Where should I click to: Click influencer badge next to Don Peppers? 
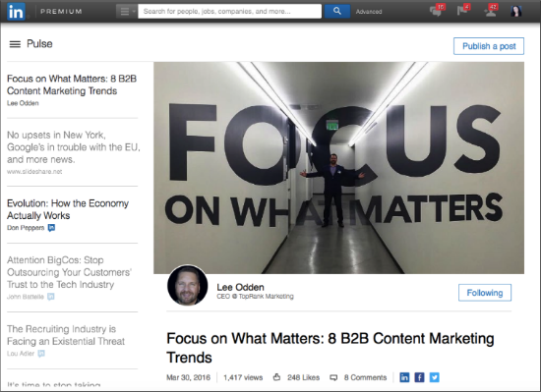click(x=51, y=228)
